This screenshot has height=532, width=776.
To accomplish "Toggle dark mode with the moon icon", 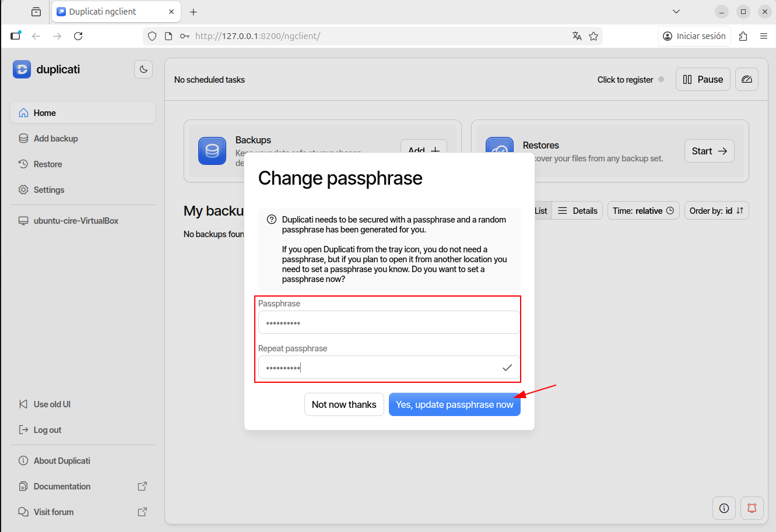I will 143,69.
